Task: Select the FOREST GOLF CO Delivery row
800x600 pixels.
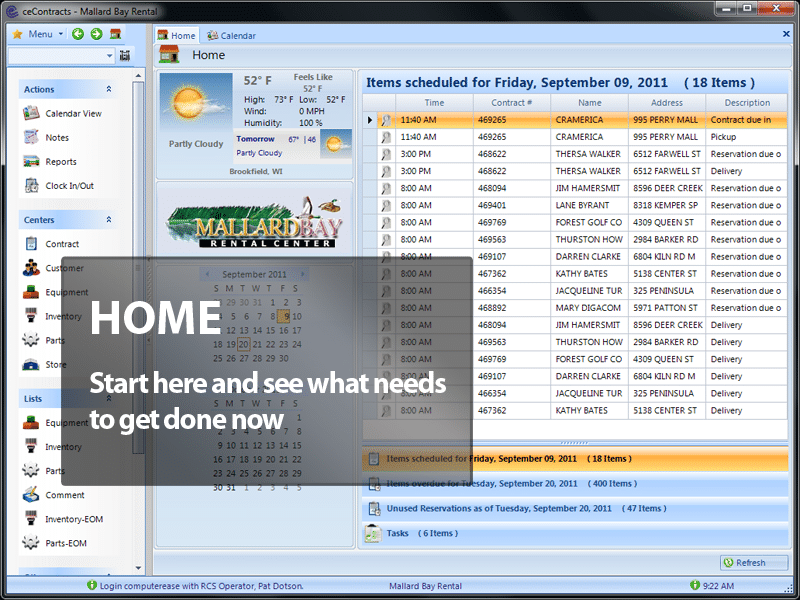Action: [x=575, y=359]
